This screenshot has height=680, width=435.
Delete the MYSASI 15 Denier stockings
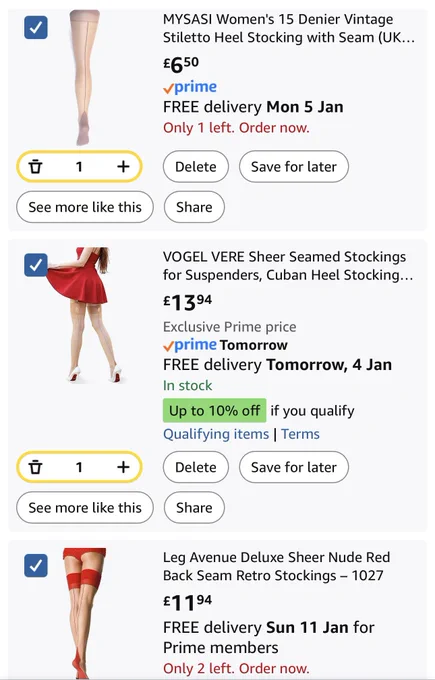(x=196, y=167)
